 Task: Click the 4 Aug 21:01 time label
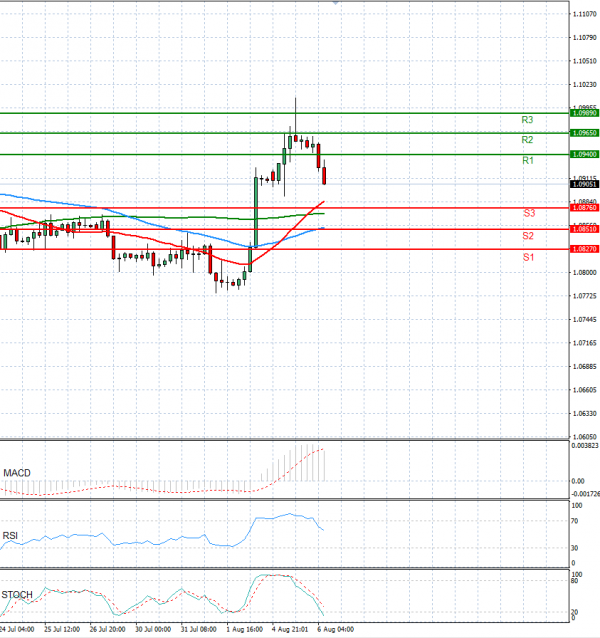(x=290, y=629)
